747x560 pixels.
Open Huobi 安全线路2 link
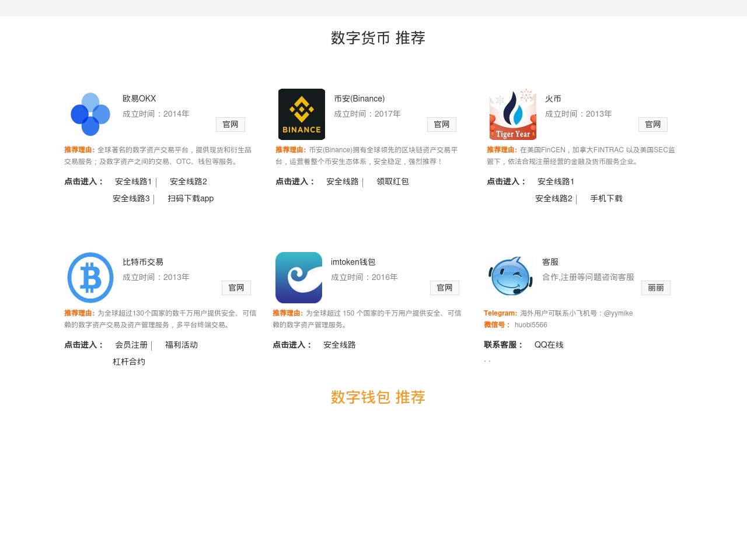click(554, 198)
